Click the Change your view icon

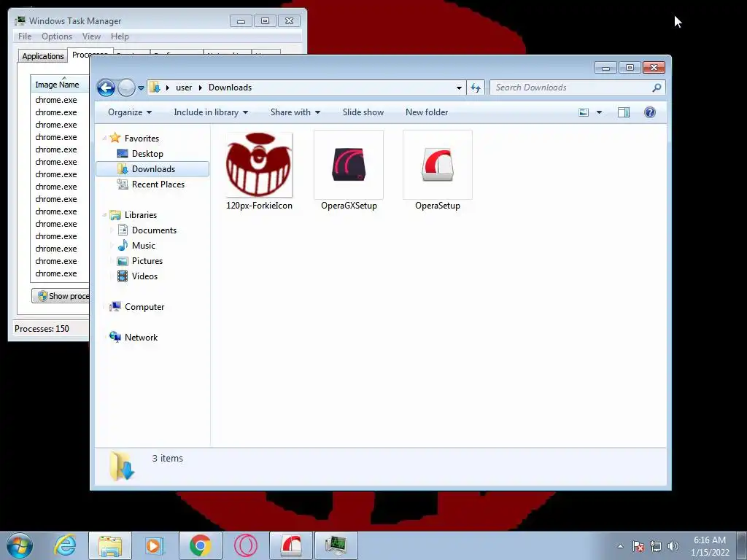tap(584, 112)
